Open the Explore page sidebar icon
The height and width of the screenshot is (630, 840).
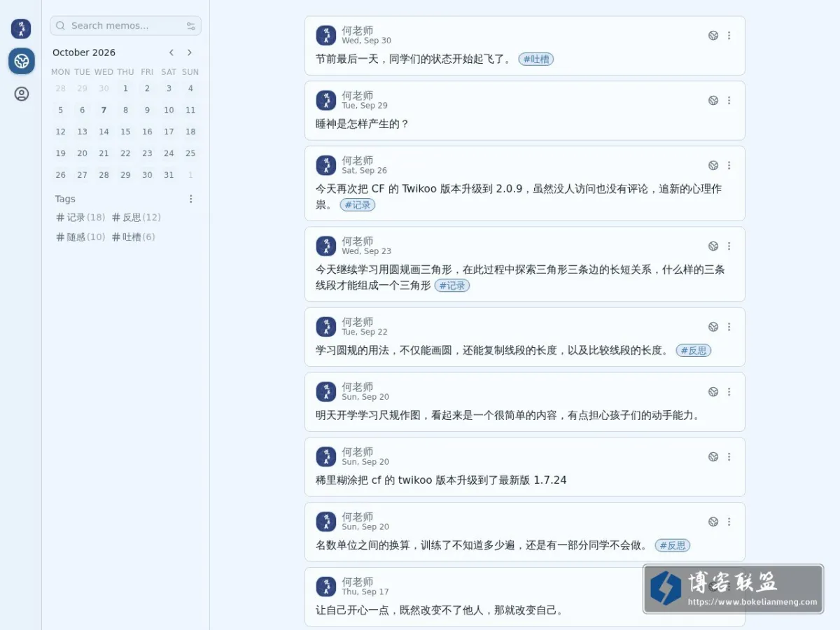pos(22,62)
